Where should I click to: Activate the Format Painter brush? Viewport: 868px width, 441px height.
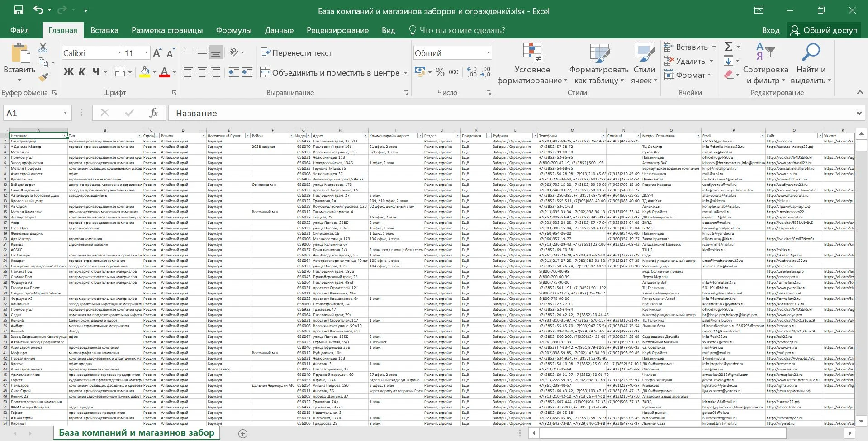(x=43, y=77)
